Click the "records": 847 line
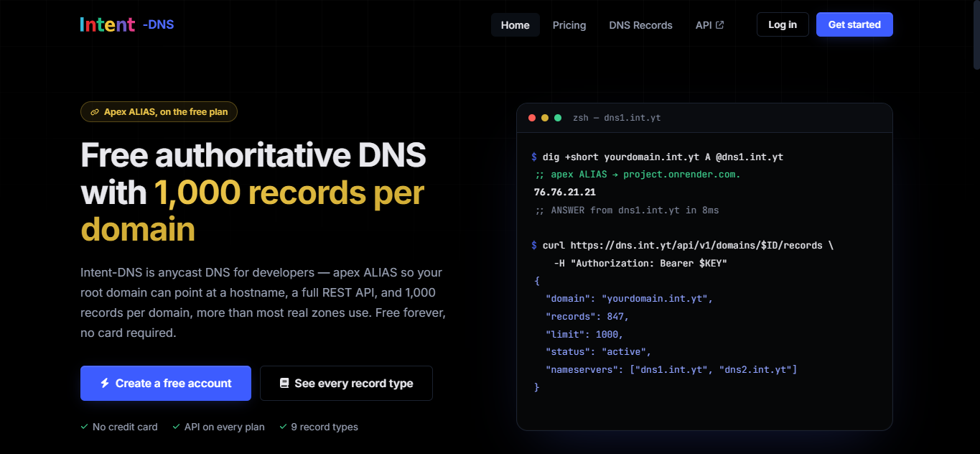 (587, 317)
